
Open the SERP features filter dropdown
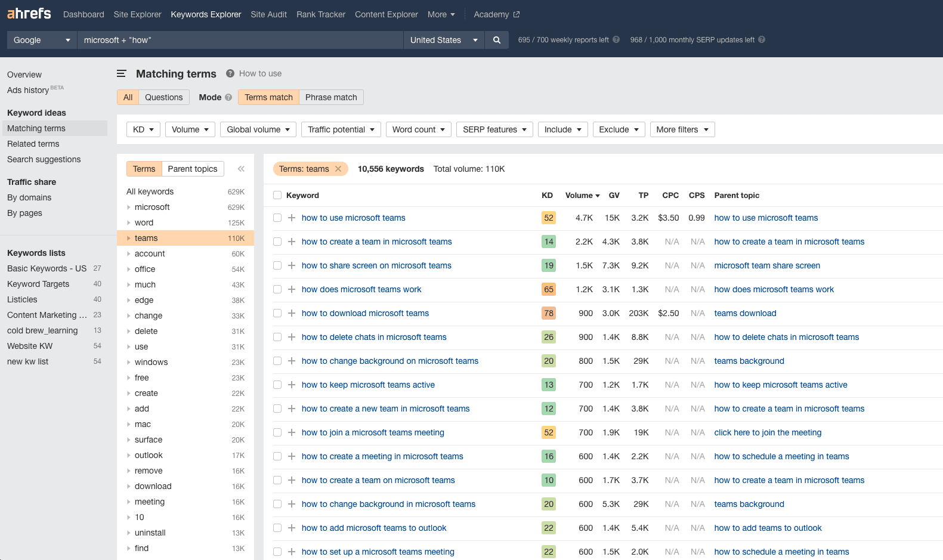point(494,129)
